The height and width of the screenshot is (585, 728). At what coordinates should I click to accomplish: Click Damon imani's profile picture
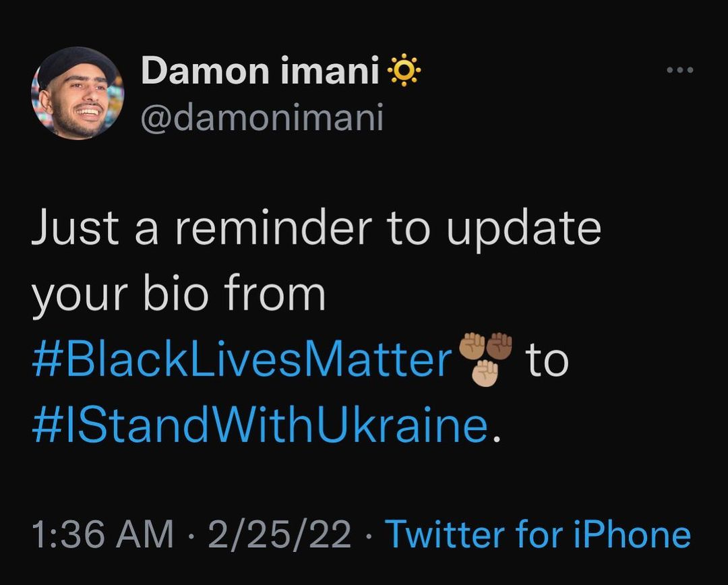tap(78, 93)
